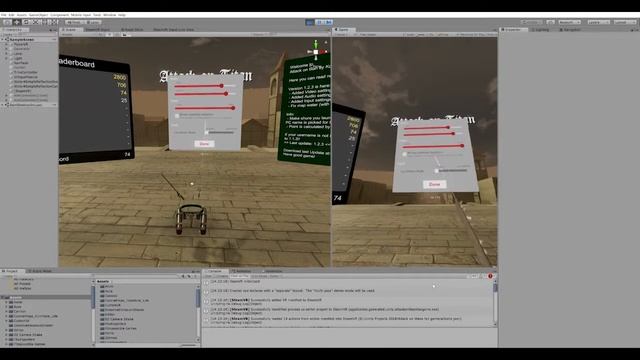Screen dimensions: 640x360
Task: Collapse the Assets folder in Project tree
Action: pyautogui.click(x=2, y=298)
